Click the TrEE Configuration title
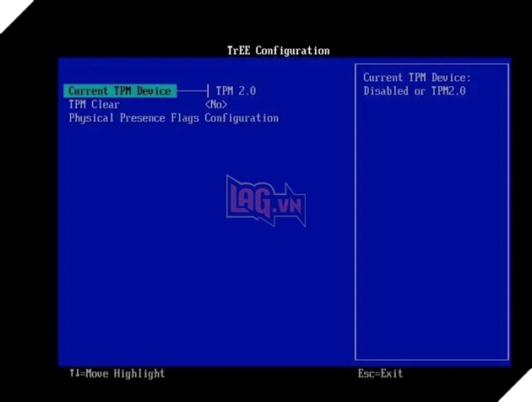 (278, 51)
